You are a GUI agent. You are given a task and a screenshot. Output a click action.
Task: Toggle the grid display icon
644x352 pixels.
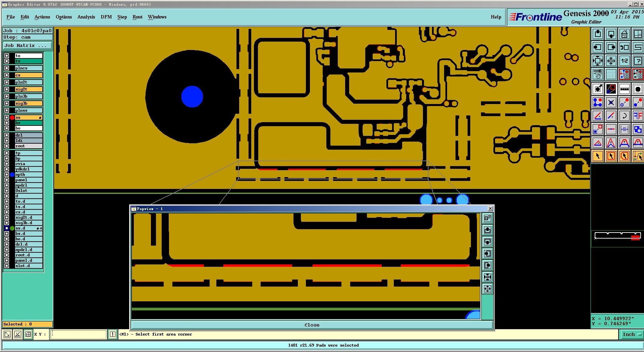pyautogui.click(x=611, y=74)
